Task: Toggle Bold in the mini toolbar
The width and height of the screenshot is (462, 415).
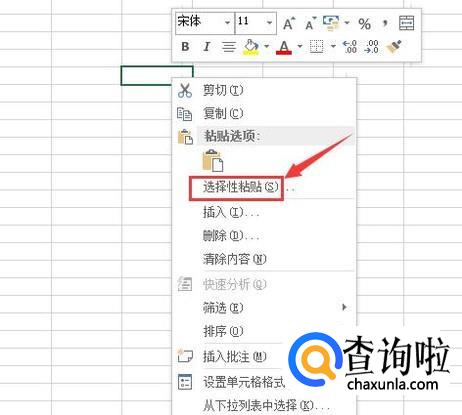Action: pos(185,47)
